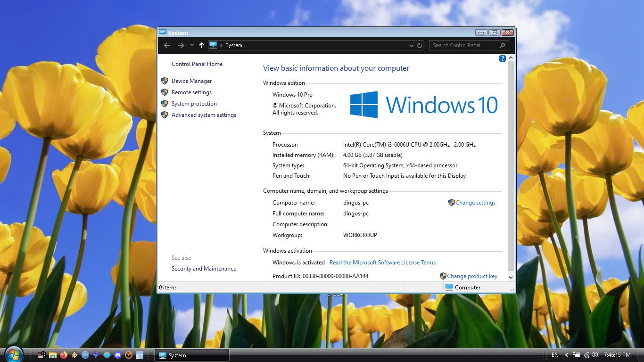Select the installed memory value 4.00 GB
644x362 pixels.
(372, 155)
